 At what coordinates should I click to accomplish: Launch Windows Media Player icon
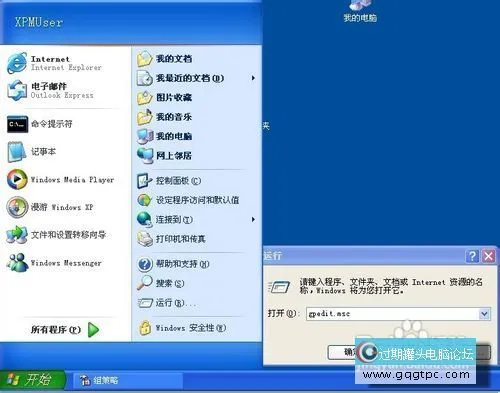[17, 179]
